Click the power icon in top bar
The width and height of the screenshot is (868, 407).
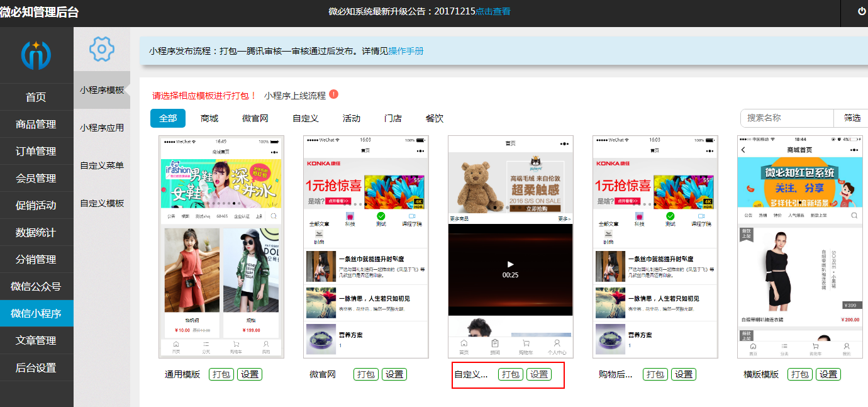861,11
